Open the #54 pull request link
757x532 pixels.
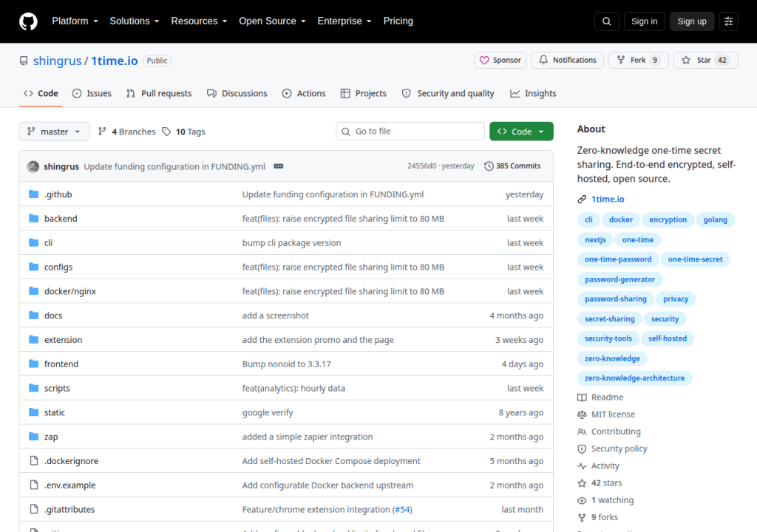pyautogui.click(x=402, y=509)
